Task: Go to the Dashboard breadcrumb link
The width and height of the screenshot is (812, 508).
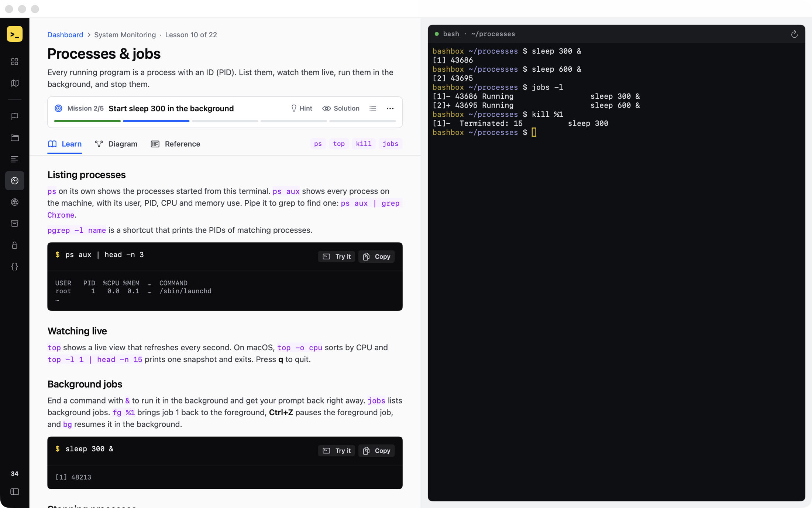Action: 65,35
